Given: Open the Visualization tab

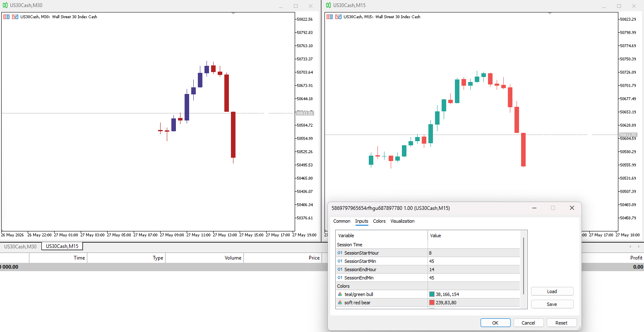Looking at the screenshot, I should click(402, 221).
